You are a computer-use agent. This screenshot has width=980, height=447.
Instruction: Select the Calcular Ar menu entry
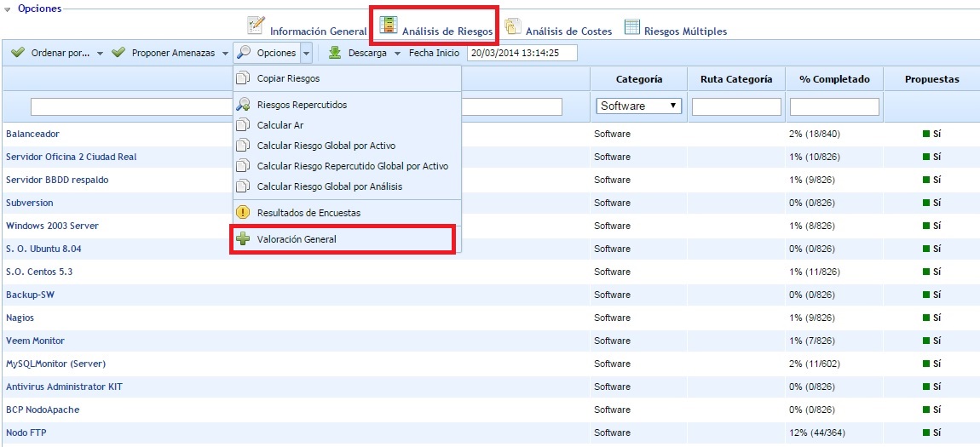(x=280, y=125)
